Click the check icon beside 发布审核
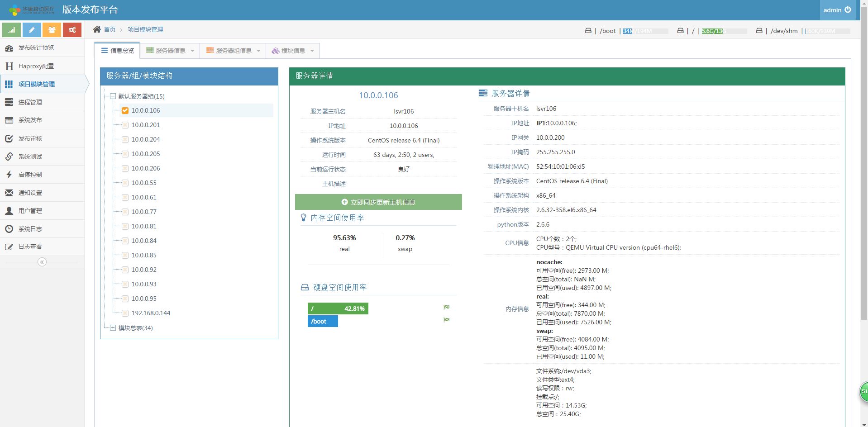This screenshot has height=427, width=868. tap(9, 138)
